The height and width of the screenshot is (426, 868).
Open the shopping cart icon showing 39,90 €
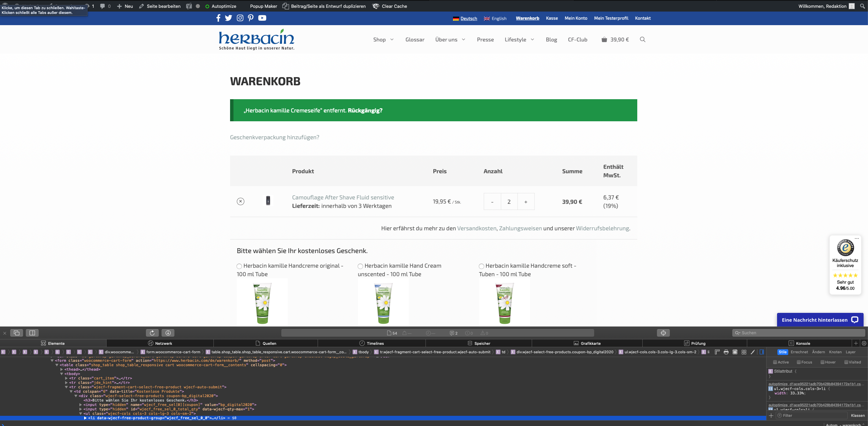tap(615, 39)
